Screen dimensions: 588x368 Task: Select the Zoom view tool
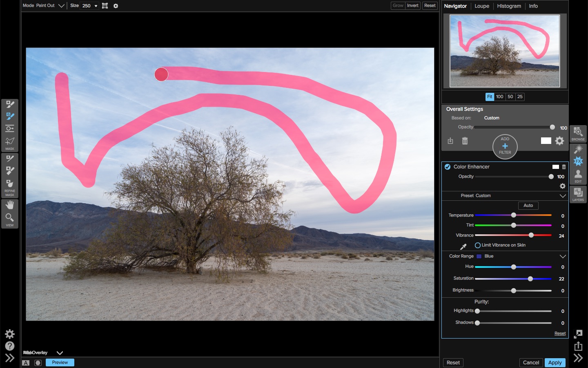coord(10,218)
